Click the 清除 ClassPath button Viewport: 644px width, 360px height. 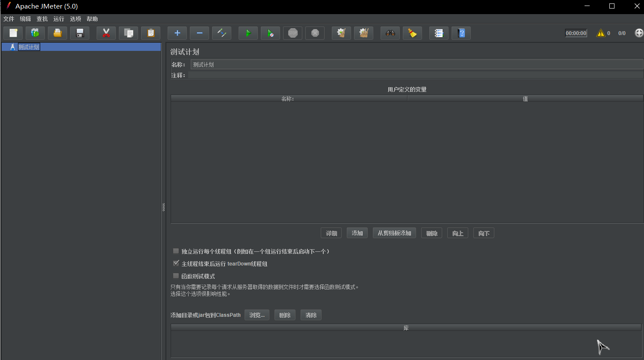click(311, 315)
